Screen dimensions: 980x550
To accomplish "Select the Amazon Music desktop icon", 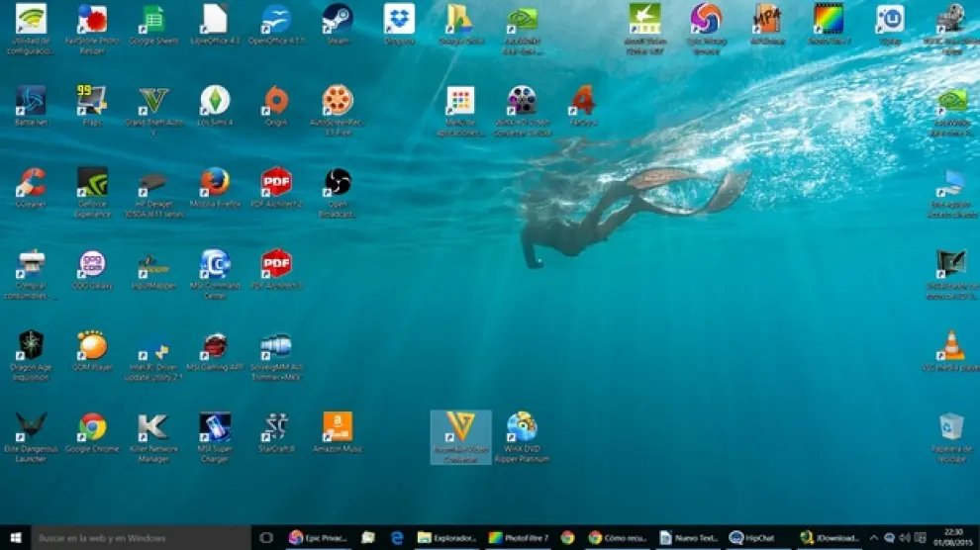I will tap(338, 427).
